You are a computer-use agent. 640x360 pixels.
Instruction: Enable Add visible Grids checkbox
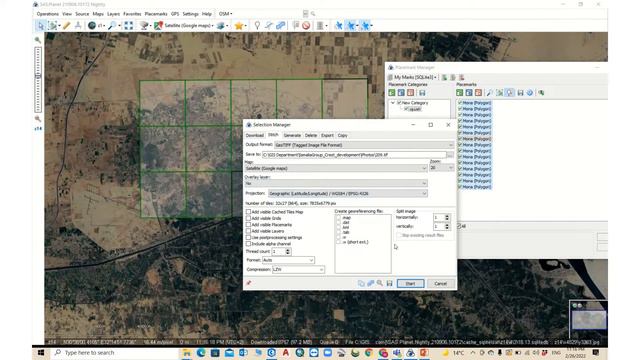(248, 218)
